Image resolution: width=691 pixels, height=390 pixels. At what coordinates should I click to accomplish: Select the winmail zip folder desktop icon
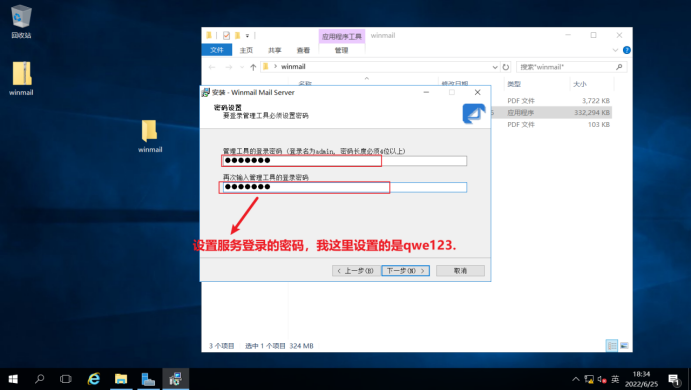click(21, 78)
